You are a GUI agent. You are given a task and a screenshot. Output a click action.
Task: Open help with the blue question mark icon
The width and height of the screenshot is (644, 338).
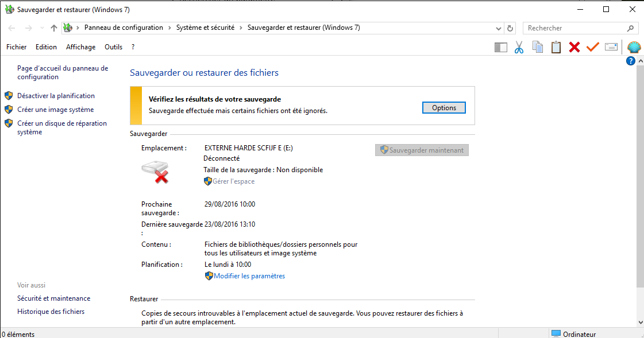630,61
